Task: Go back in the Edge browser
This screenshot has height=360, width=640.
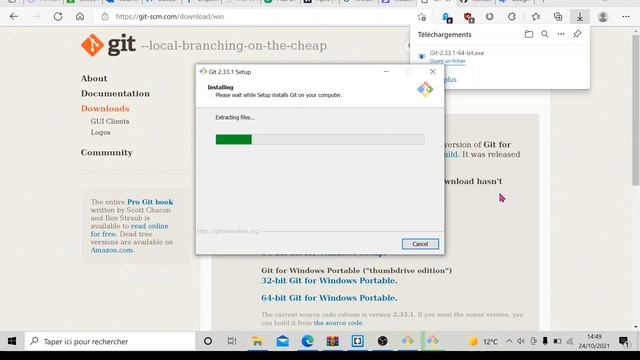Action: tap(14, 17)
